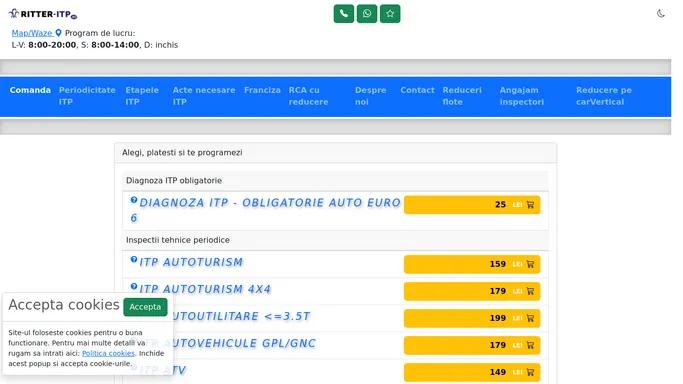Open Reducere pe carVertical menu item
Screen dimensions: 683x384
[x=604, y=96]
